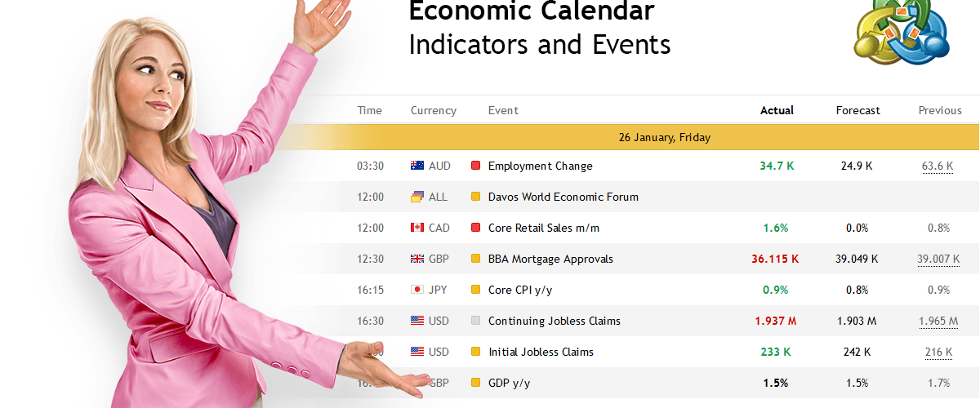Click the ALL currencies flag icon
This screenshot has width=980, height=408.
(x=417, y=197)
